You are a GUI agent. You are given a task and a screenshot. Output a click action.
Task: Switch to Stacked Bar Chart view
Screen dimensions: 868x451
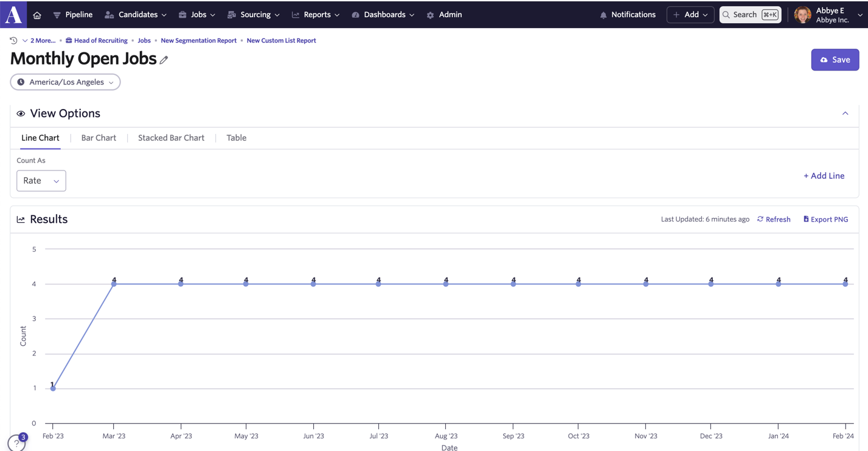point(171,138)
